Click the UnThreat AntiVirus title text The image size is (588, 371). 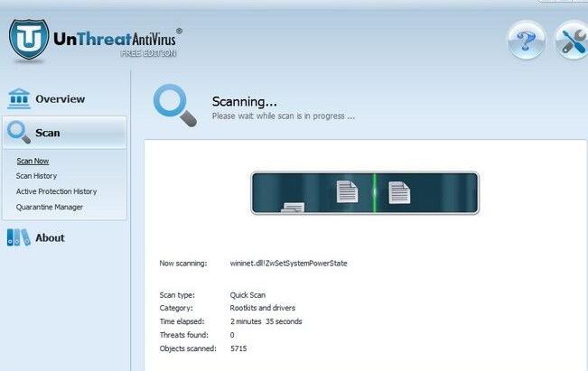(x=115, y=39)
